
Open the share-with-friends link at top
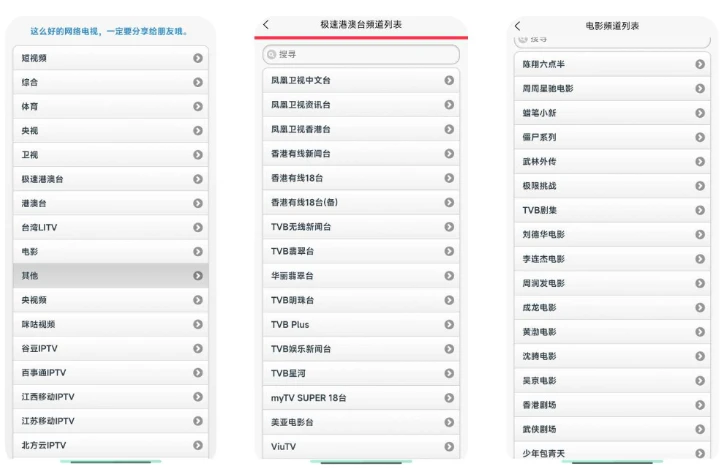109,31
